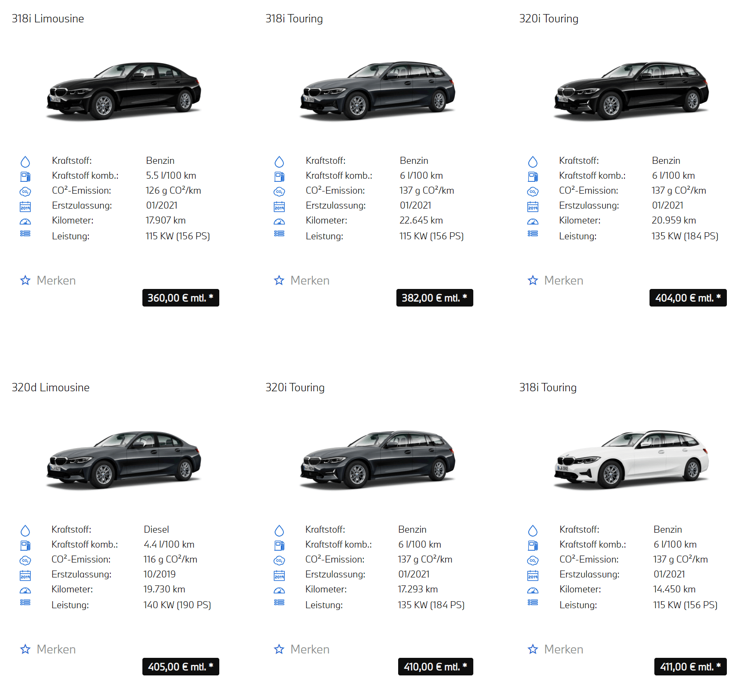Open the 382,00 € mtl. price button
This screenshot has height=700, width=744.
(x=435, y=298)
